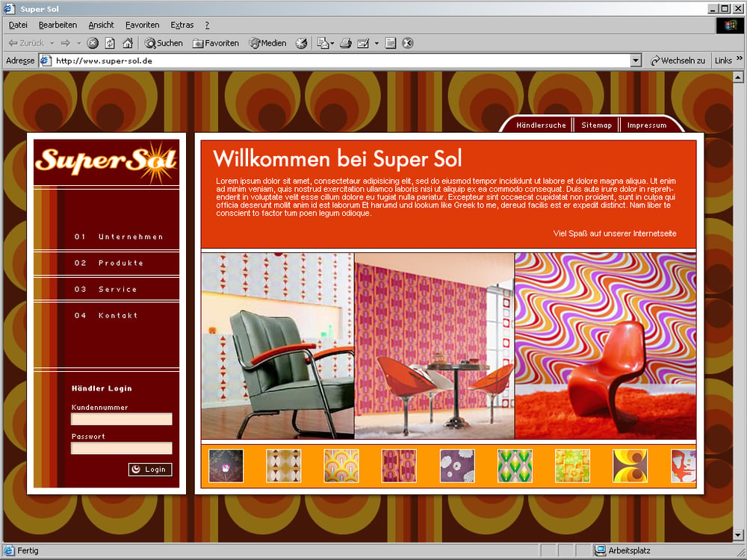Print the page with the printer icon
Screen dimensions: 747x560
(346, 43)
